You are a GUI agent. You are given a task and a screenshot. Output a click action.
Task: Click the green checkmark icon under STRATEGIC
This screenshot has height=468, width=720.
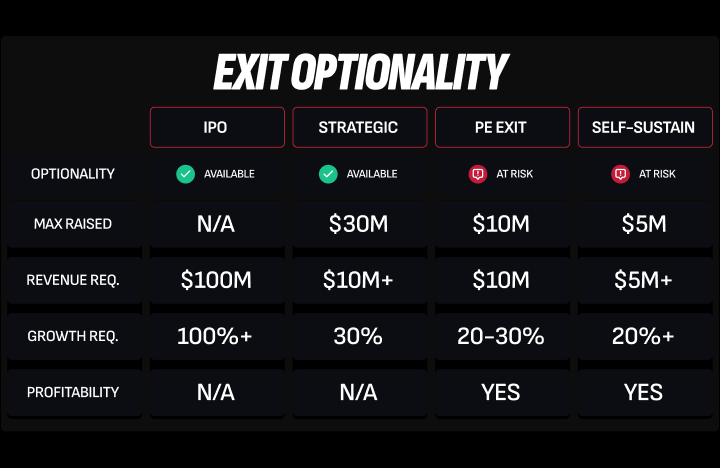click(328, 174)
